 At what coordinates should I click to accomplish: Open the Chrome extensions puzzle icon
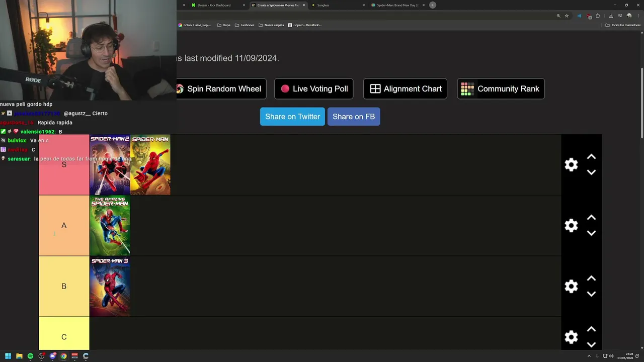click(x=598, y=16)
